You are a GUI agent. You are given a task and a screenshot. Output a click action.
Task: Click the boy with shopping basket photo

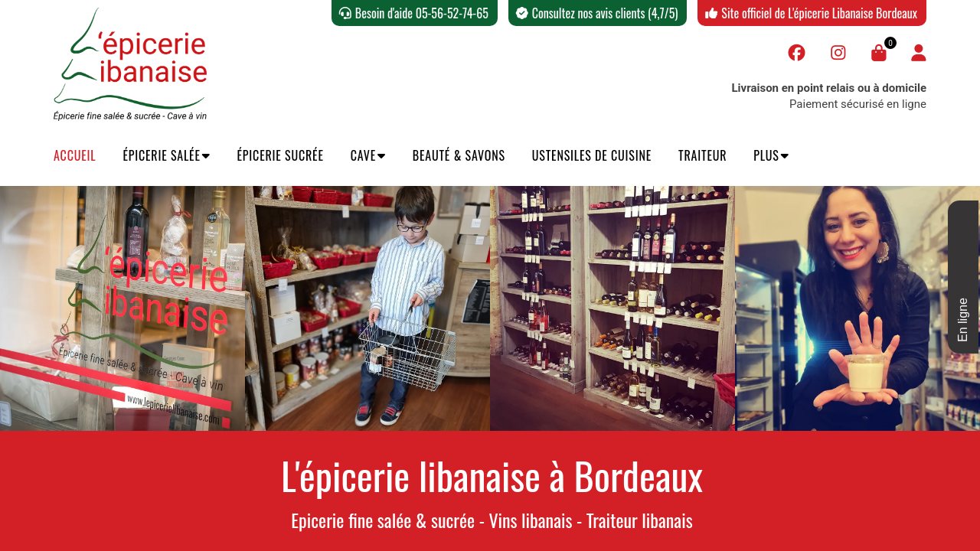point(367,308)
